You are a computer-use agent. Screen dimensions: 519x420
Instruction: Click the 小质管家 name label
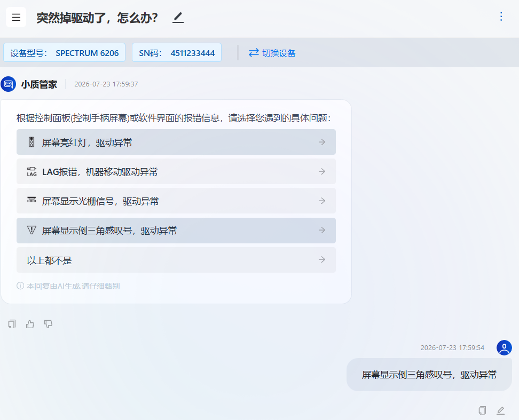pyautogui.click(x=39, y=84)
